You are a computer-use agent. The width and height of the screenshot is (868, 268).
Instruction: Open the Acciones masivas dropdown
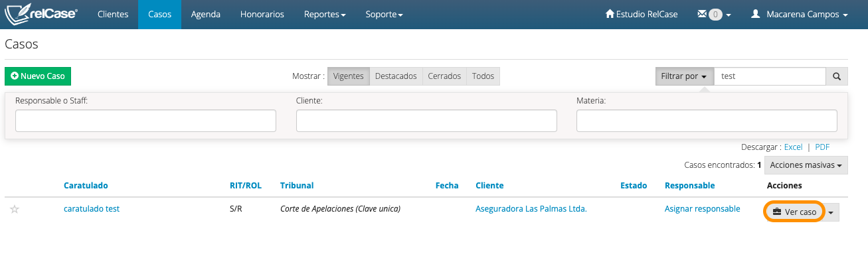click(x=806, y=165)
